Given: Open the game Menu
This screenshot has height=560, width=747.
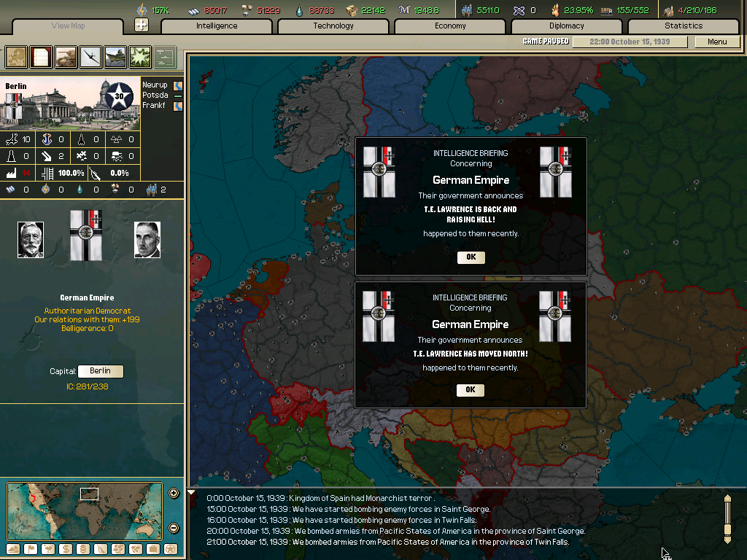Looking at the screenshot, I should click(x=717, y=42).
